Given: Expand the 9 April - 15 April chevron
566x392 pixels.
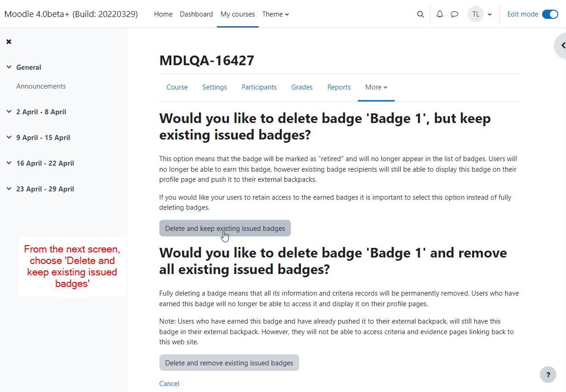Looking at the screenshot, I should point(9,137).
